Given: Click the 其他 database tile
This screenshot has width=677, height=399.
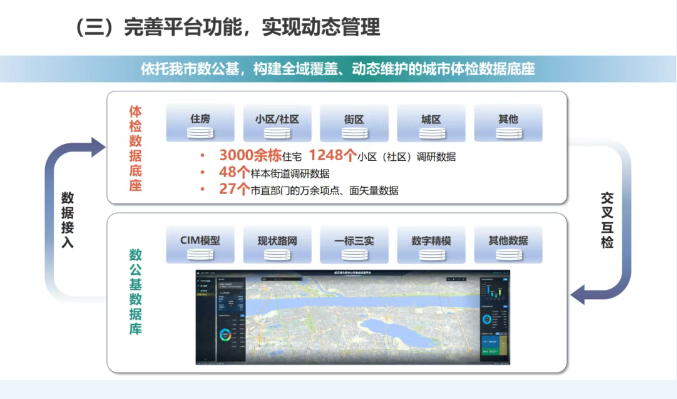Looking at the screenshot, I should 508,123.
